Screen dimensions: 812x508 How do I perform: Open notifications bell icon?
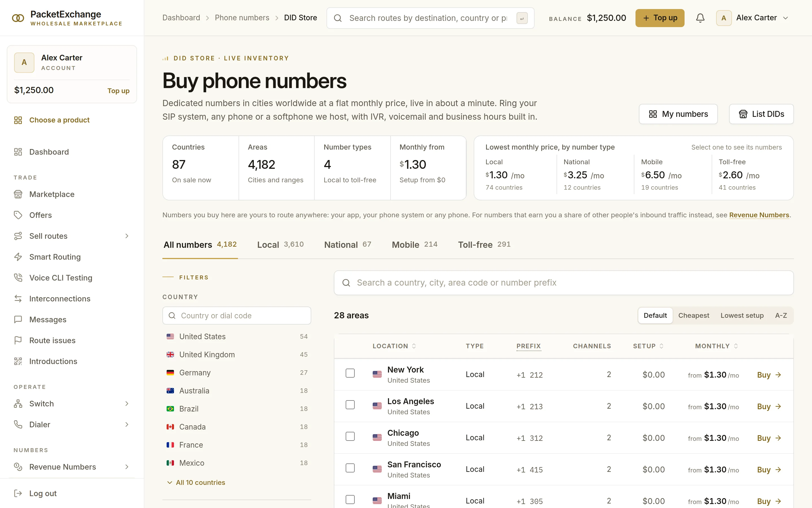click(x=700, y=18)
